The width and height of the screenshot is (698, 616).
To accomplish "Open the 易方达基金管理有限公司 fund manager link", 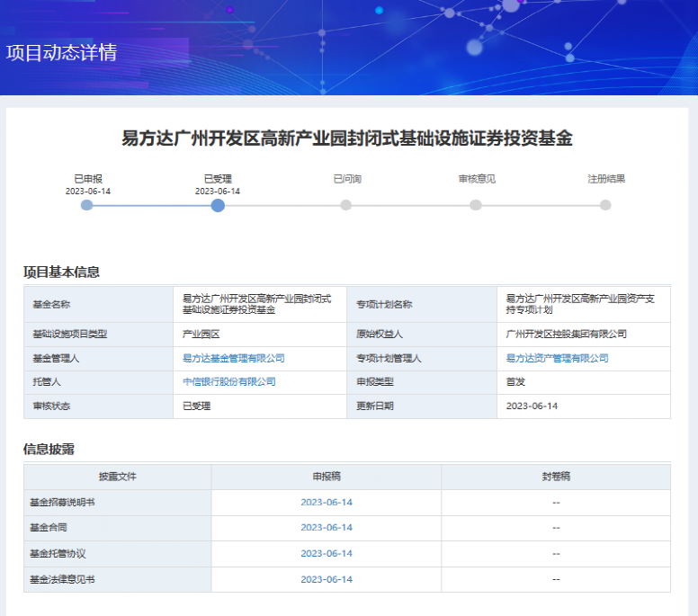I will coord(234,358).
